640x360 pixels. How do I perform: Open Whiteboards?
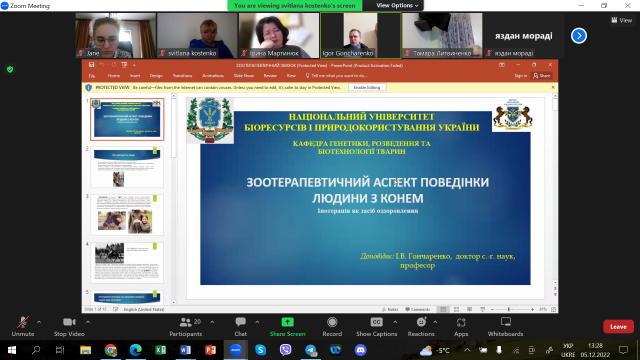tap(505, 327)
